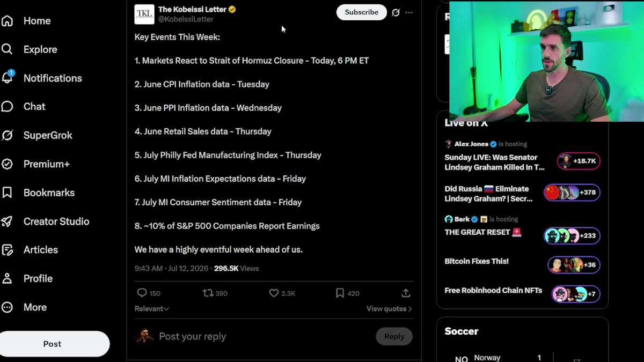Open View quotes link

389,309
